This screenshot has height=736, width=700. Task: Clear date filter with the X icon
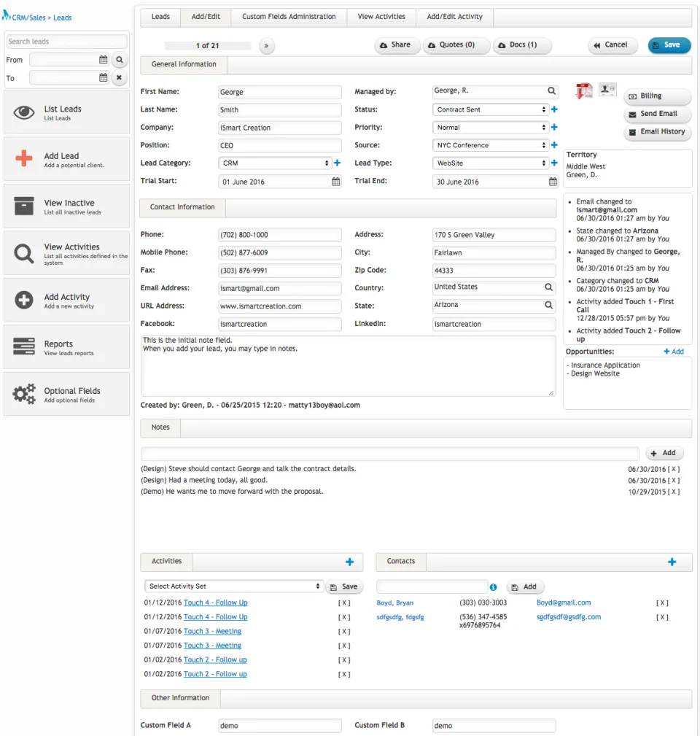[x=119, y=77]
